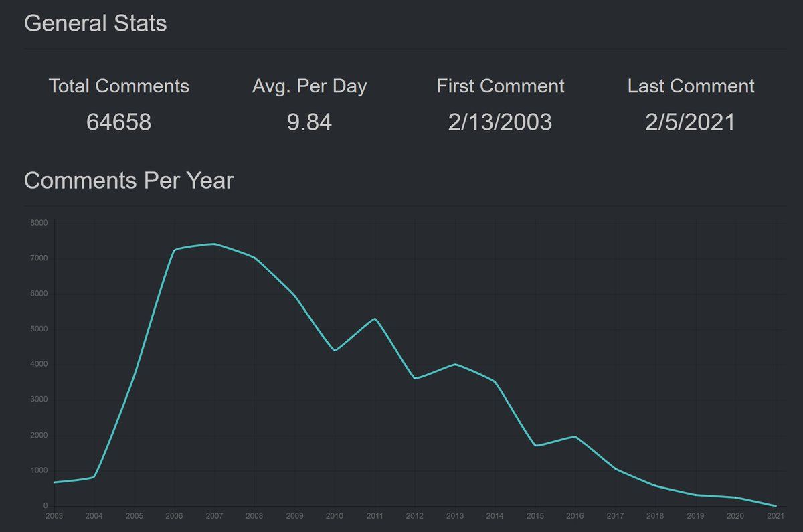Click the 2021 x-axis label
This screenshot has height=532, width=803.
(776, 516)
